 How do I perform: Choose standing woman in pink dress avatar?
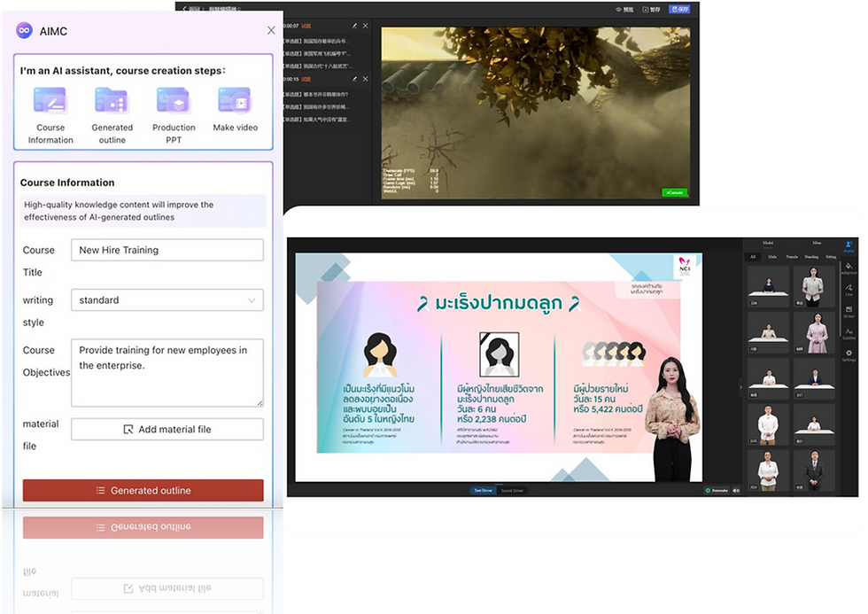[814, 332]
